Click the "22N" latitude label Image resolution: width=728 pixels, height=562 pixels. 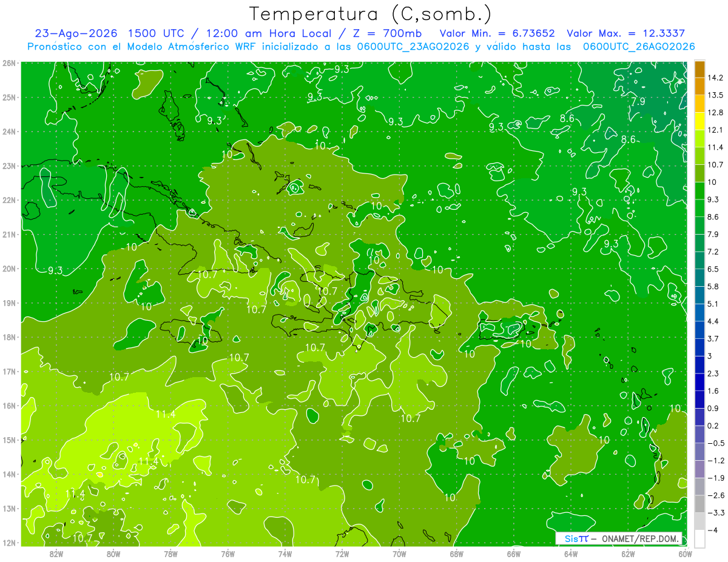[9, 200]
